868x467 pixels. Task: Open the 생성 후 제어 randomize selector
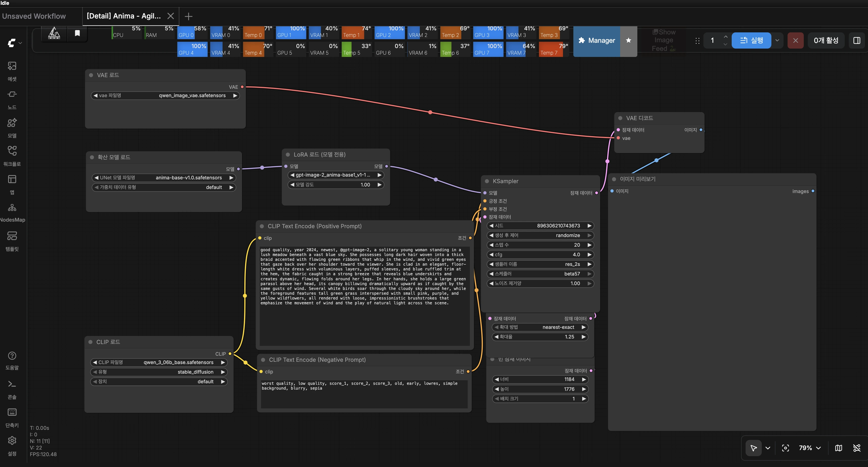540,235
